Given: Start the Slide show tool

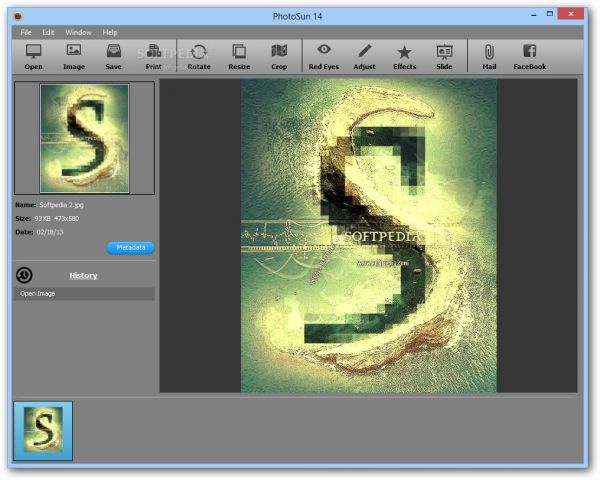Looking at the screenshot, I should click(444, 56).
